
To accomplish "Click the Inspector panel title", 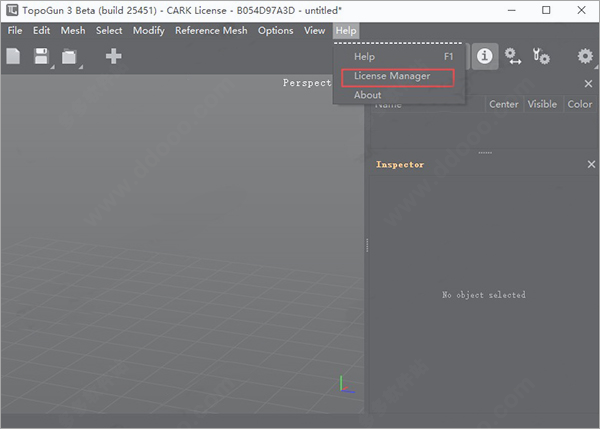I will click(x=400, y=165).
